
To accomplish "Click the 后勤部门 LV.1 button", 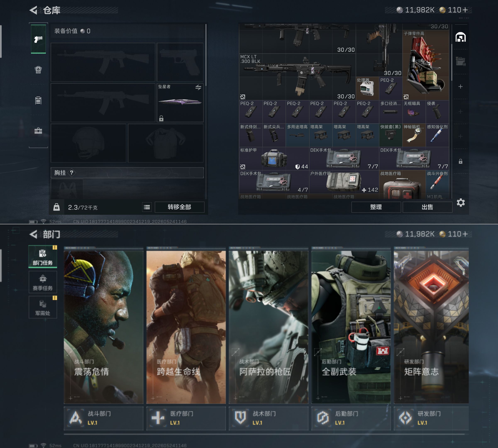I will tap(351, 418).
